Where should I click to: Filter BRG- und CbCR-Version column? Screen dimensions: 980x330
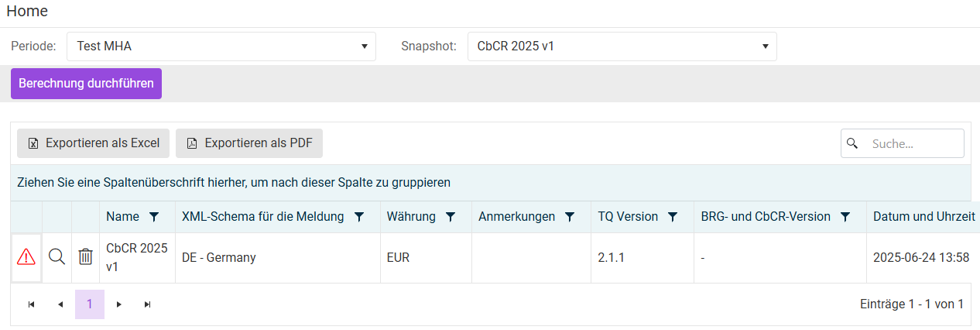[x=845, y=217]
